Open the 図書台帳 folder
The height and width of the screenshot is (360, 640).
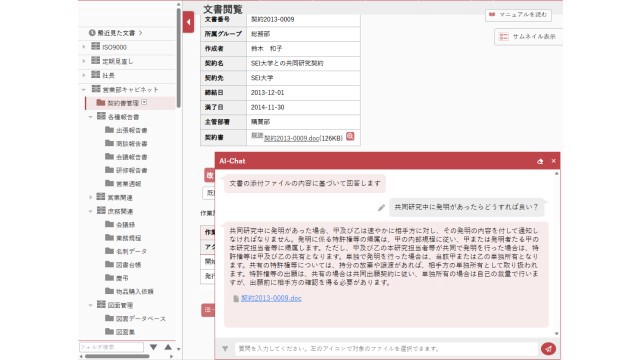click(123, 265)
